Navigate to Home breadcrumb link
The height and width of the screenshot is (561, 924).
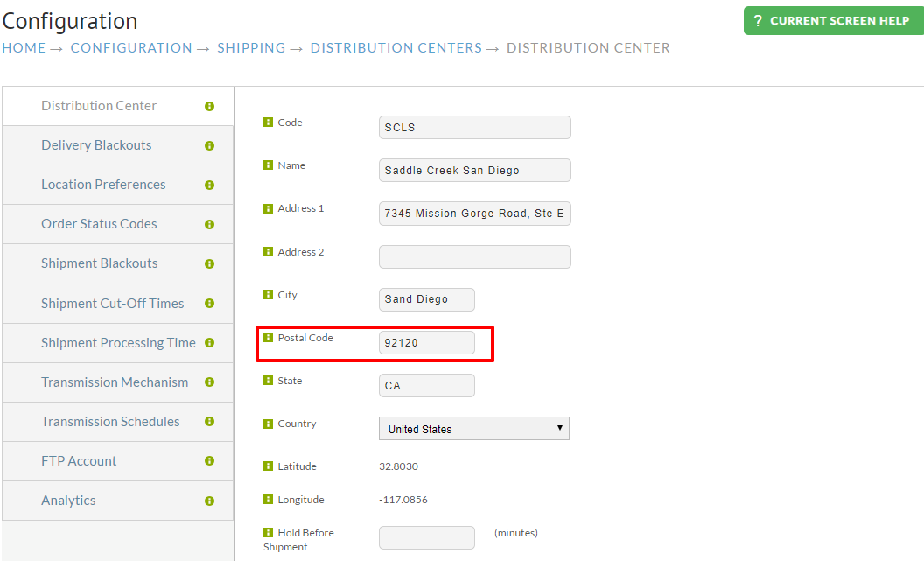(x=24, y=48)
